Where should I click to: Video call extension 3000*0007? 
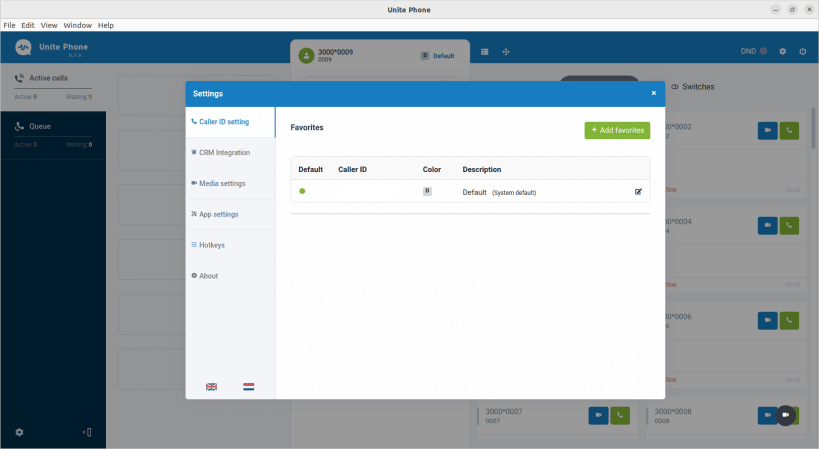coord(599,416)
